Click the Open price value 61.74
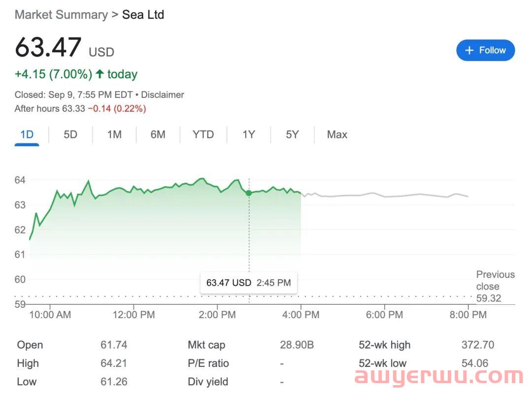 point(114,345)
